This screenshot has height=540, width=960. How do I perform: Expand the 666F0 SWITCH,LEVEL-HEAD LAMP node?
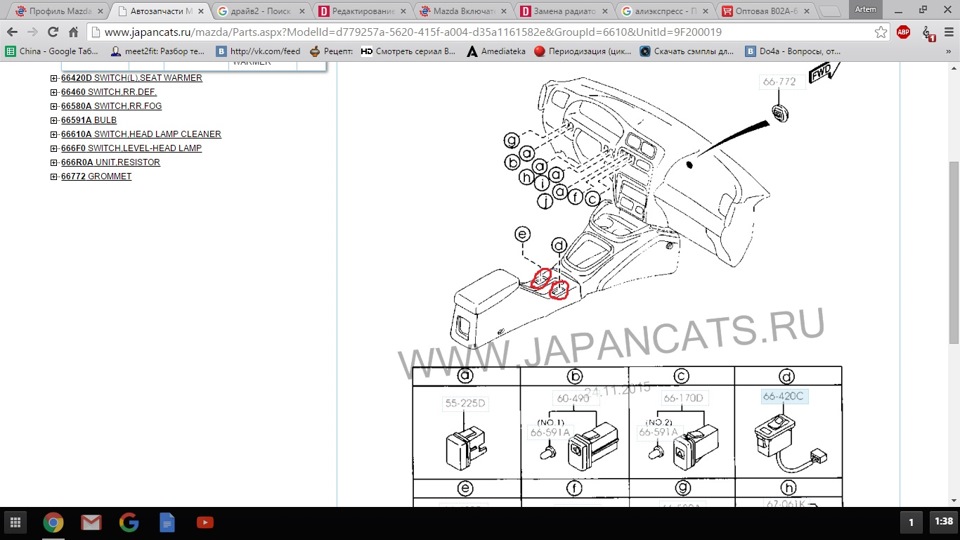coord(54,149)
